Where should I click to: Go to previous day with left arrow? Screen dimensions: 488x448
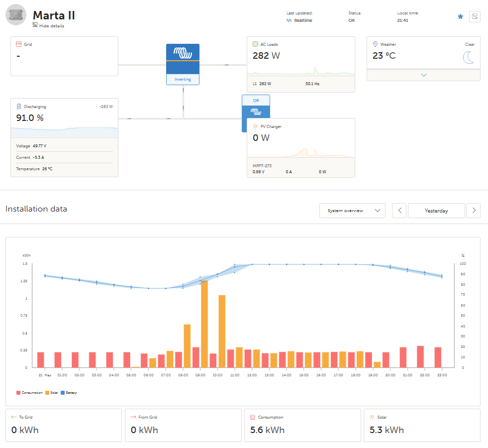[399, 211]
